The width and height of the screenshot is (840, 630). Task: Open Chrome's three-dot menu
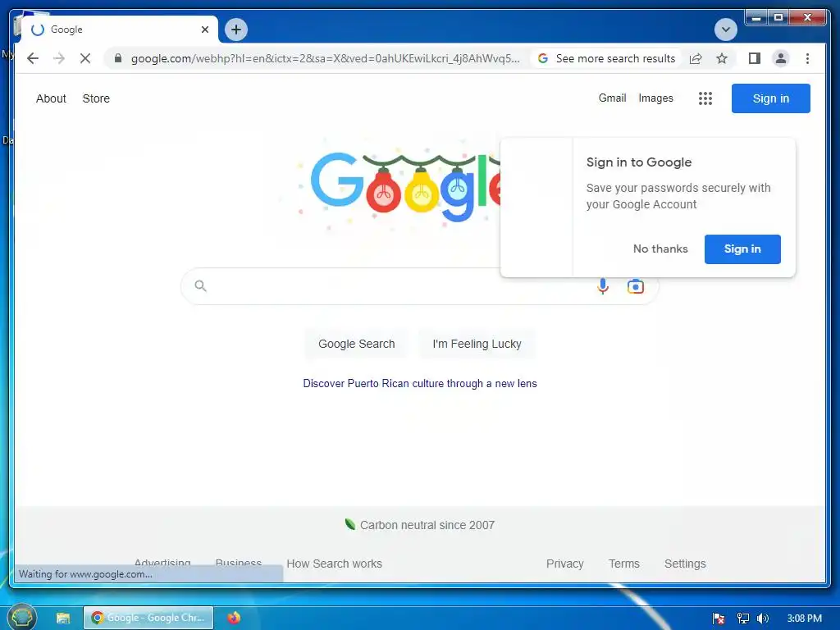click(807, 58)
